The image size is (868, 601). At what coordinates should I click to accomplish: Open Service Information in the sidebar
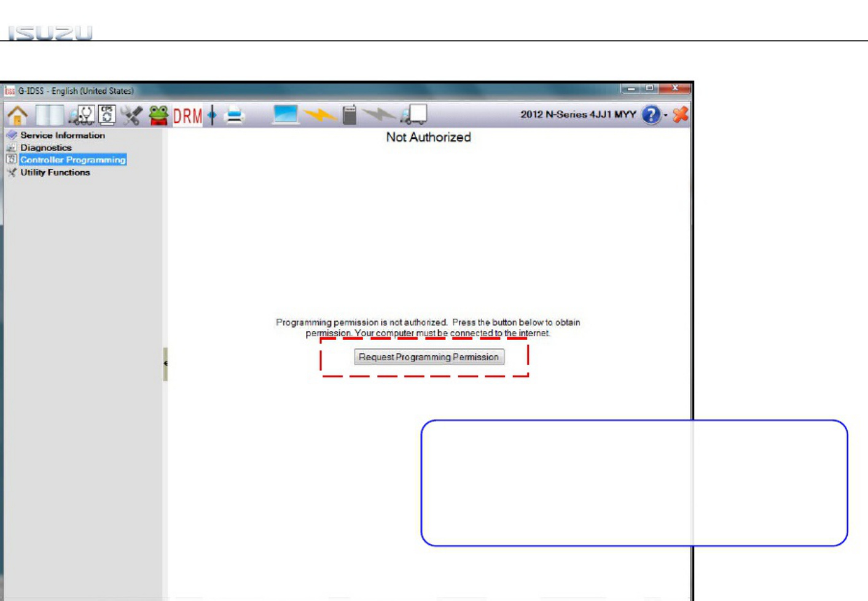pyautogui.click(x=63, y=135)
